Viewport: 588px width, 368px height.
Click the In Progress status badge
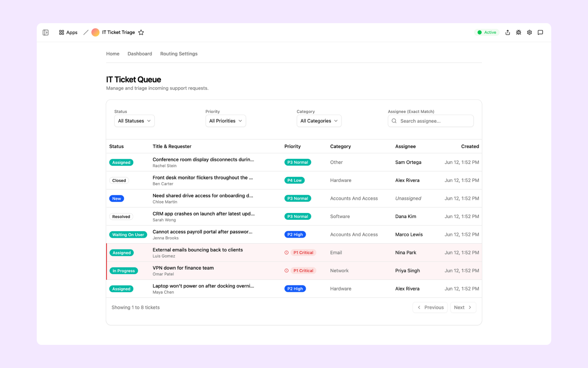click(124, 271)
